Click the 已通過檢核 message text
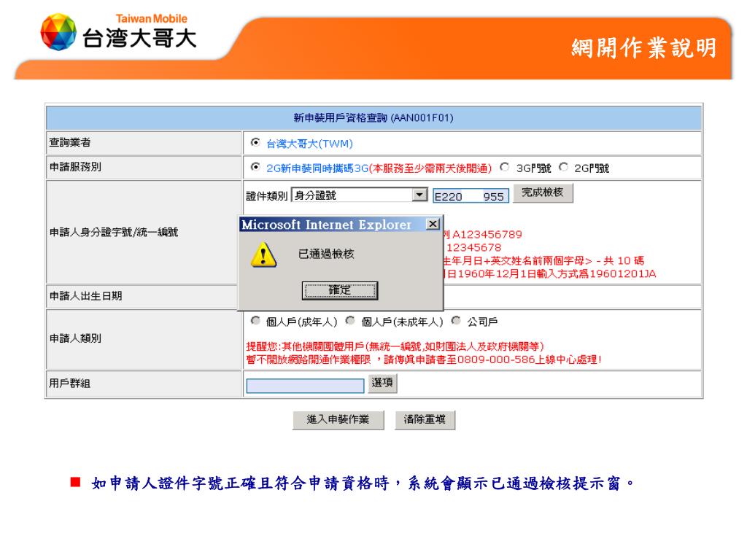Screen dimensions: 747x560 tap(326, 254)
